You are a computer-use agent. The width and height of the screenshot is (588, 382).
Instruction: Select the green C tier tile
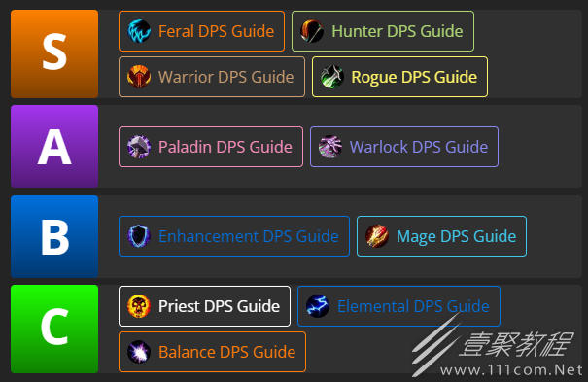click(54, 329)
